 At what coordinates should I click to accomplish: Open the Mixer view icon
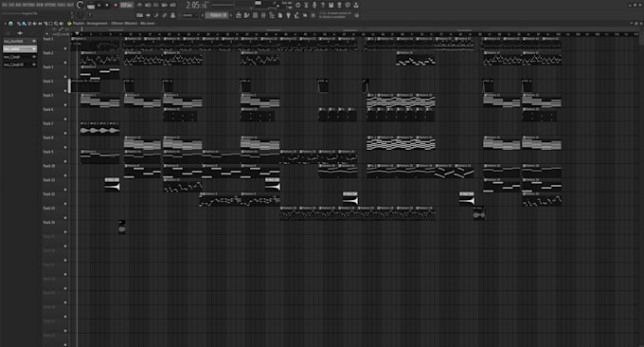click(x=263, y=15)
